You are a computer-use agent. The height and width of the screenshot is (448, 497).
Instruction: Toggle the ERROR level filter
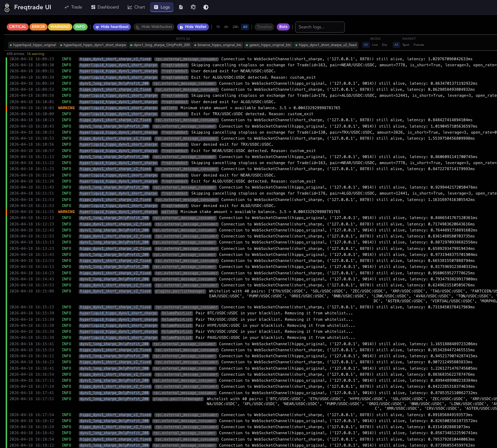click(x=38, y=27)
